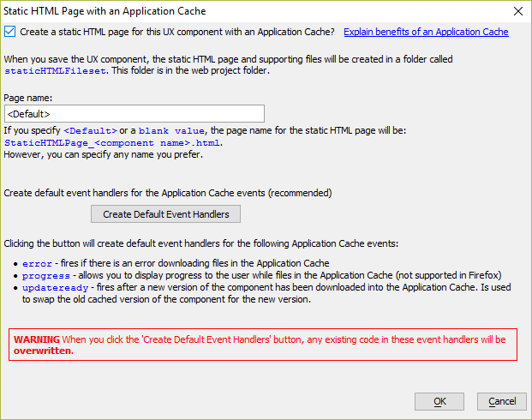Screen dimensions: 532x420
Task: Click the 'Page name:' label
Action: click(28, 98)
